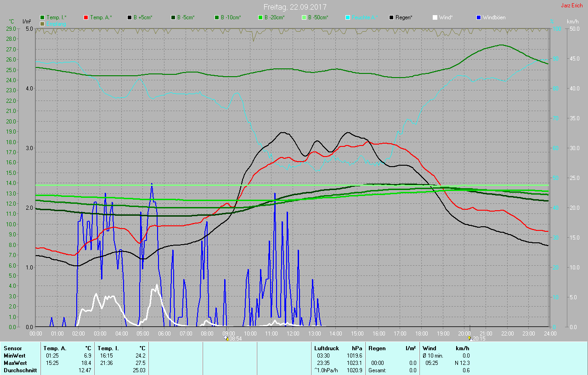The height and width of the screenshot is (375, 588).
Task: Click the sunrise marker at 08:54
Action: tap(226, 338)
